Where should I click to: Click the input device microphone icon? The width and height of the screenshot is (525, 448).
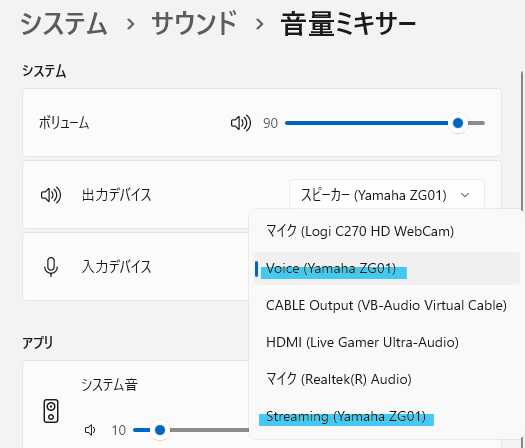pos(51,267)
